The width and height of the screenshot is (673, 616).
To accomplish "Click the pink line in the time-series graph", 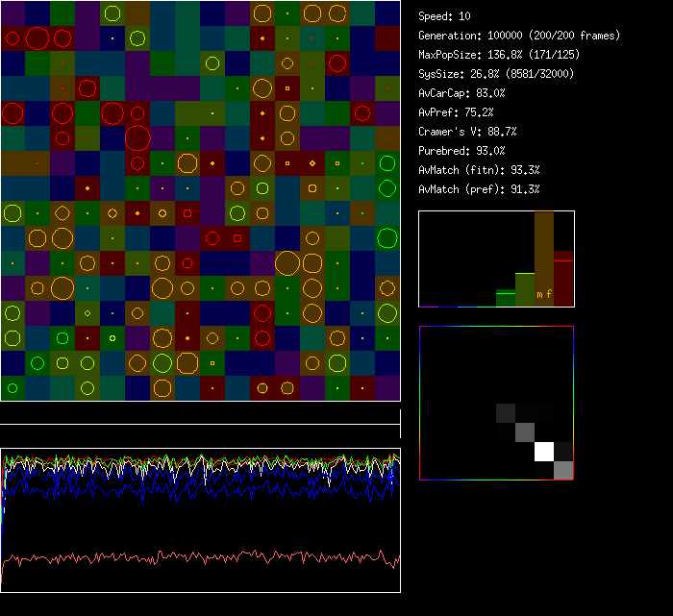I will click(192, 557).
